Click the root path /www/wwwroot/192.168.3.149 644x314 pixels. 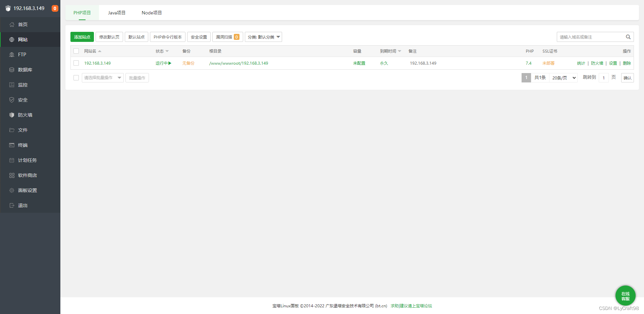pos(238,63)
